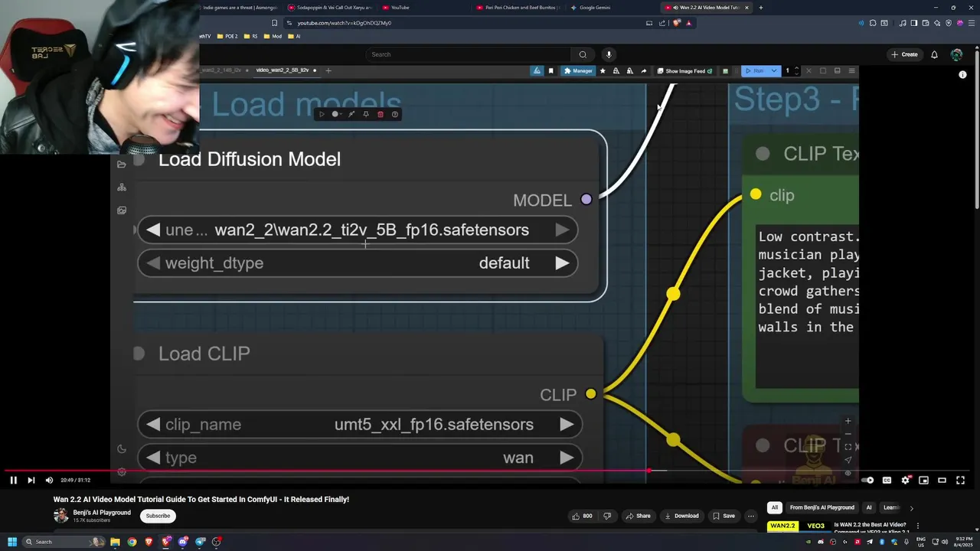Click node toolbar help question icon
This screenshot has height=551, width=980.
395,114
